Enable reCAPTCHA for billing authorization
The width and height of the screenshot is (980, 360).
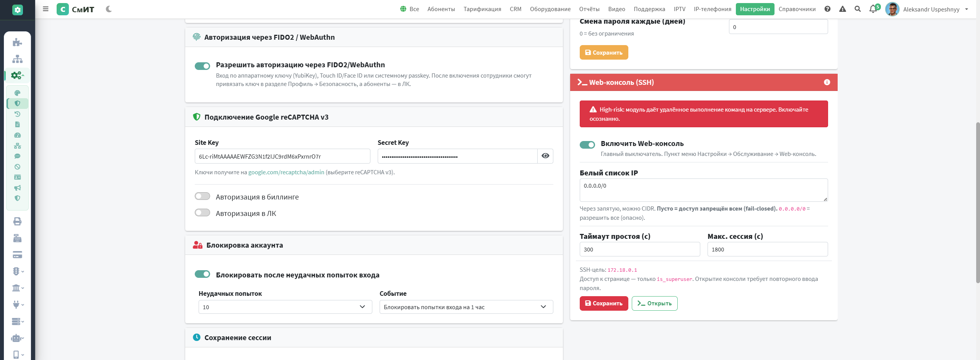coord(202,196)
